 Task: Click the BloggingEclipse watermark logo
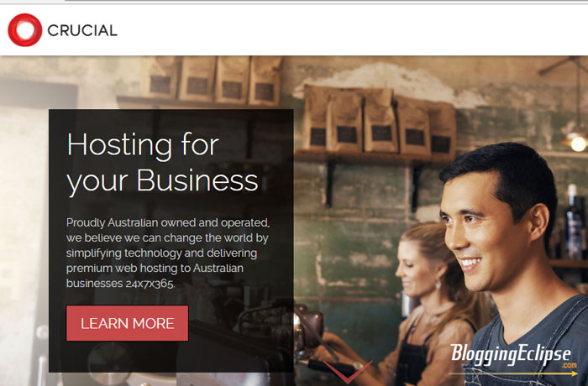click(511, 355)
